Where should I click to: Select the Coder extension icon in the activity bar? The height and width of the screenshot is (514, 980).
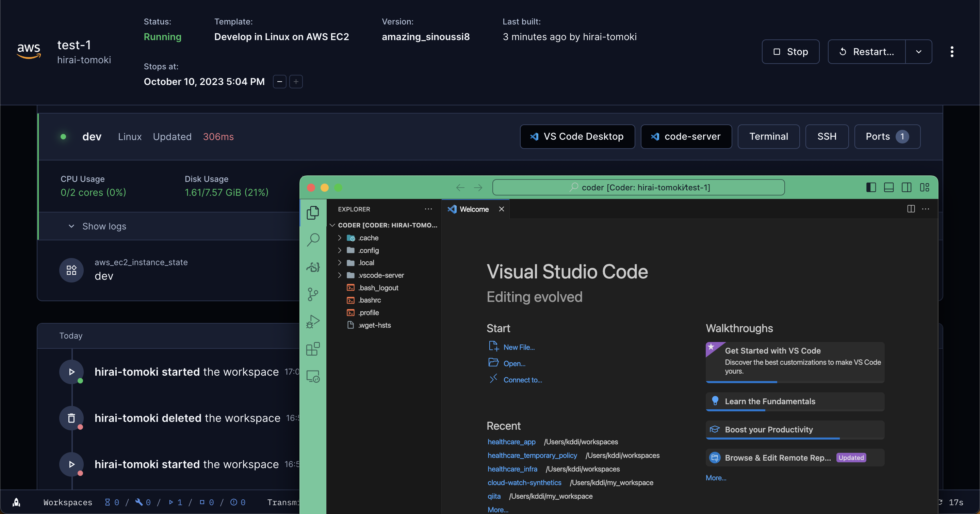click(x=313, y=267)
